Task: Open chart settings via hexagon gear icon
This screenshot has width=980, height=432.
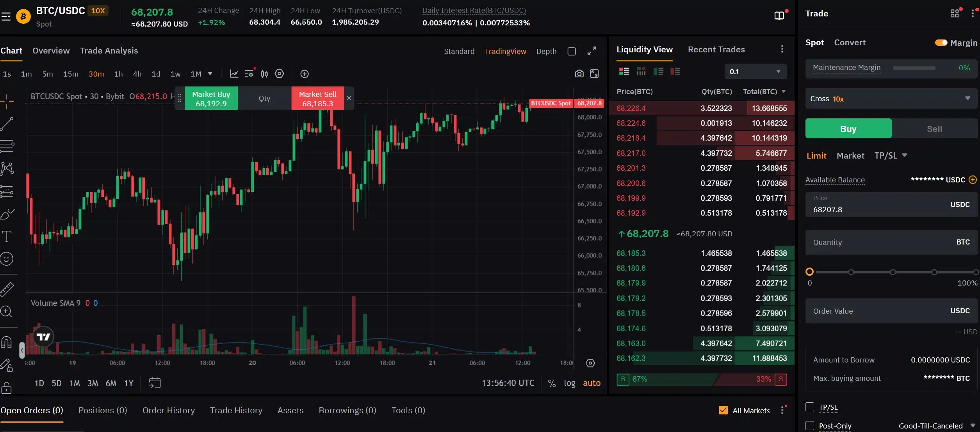Action: pos(279,73)
